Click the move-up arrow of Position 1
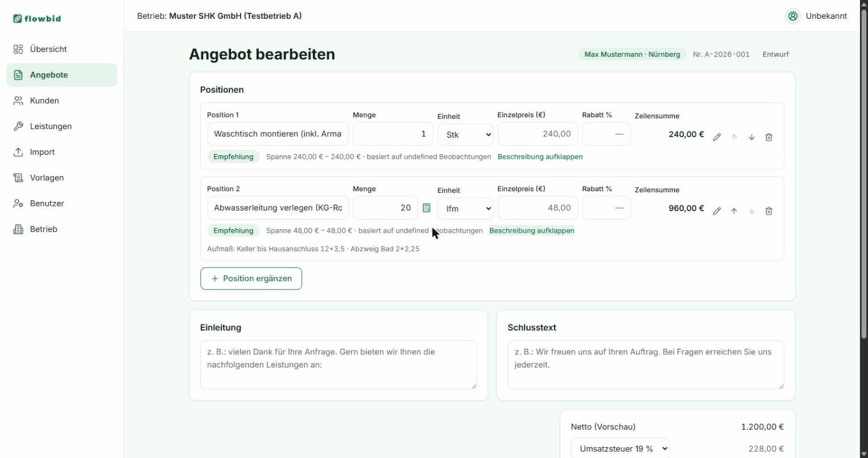 click(734, 137)
